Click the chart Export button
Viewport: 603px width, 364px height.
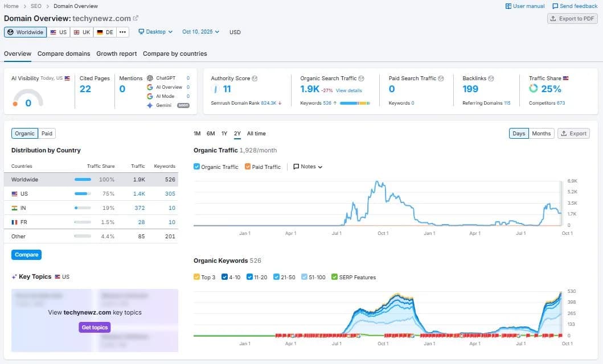[x=573, y=134]
